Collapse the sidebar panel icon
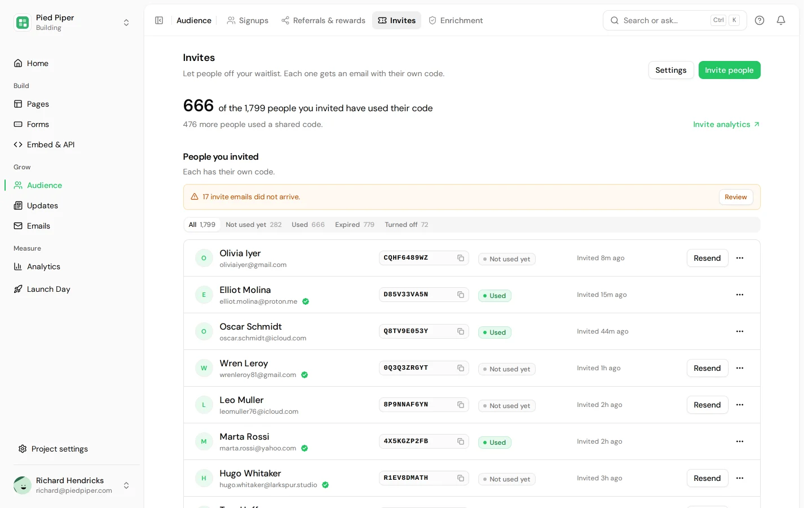Viewport: 812px width, 508px height. 159,20
